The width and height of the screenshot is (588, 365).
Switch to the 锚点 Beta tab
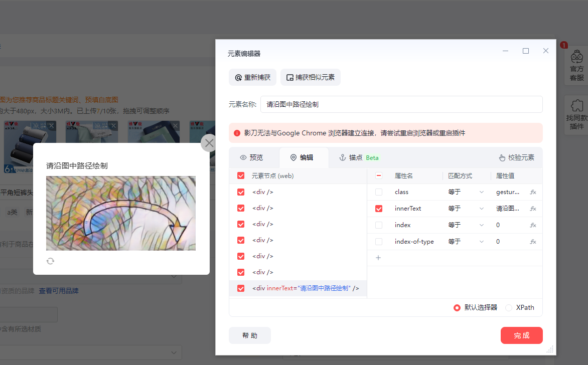tap(359, 157)
